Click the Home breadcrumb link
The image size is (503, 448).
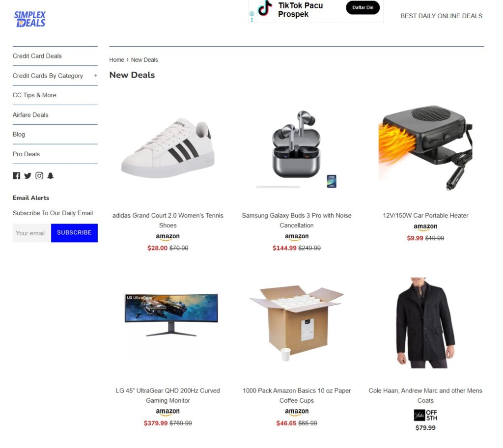click(116, 60)
